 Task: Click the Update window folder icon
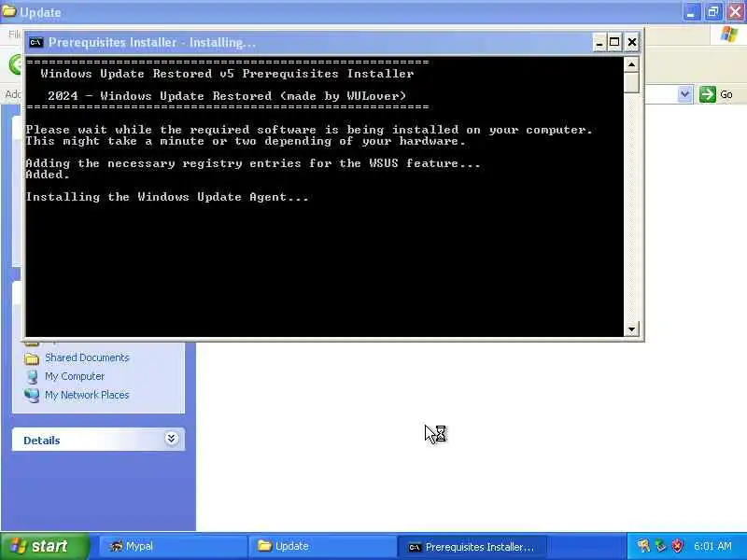[9, 10]
